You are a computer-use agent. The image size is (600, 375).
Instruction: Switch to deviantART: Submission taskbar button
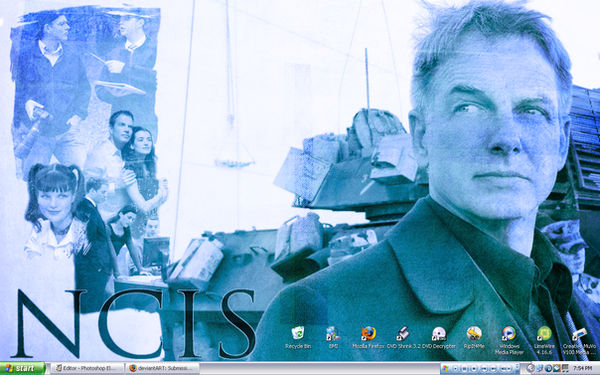coord(162,368)
